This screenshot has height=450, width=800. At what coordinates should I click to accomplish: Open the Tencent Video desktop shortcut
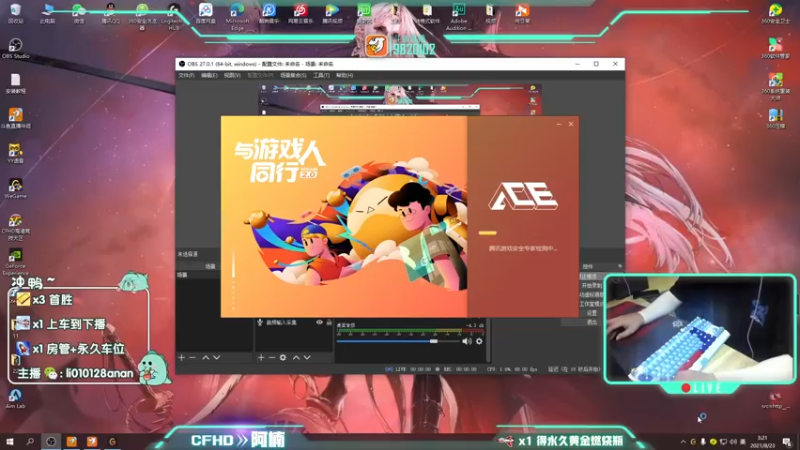pos(332,13)
